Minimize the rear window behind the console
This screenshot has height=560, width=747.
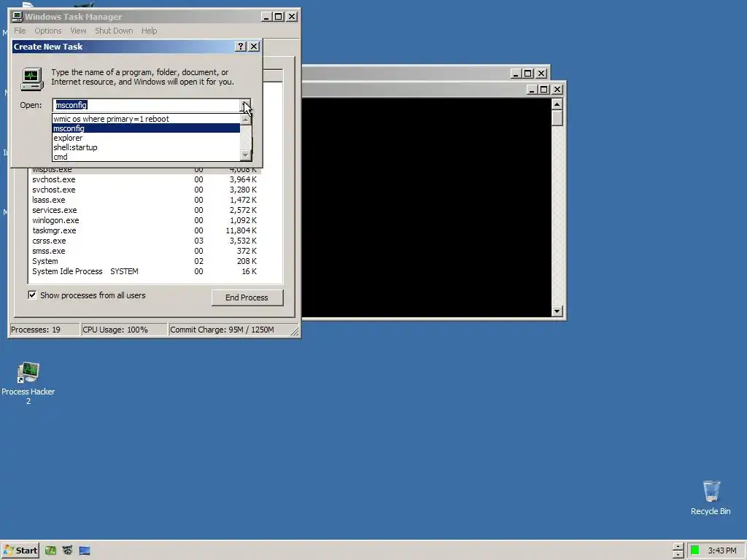coord(516,74)
